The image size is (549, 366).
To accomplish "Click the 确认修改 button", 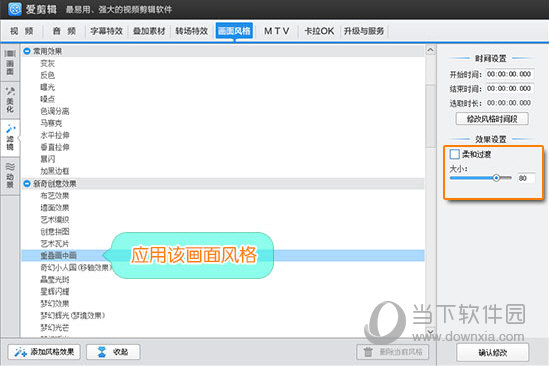I will (493, 352).
